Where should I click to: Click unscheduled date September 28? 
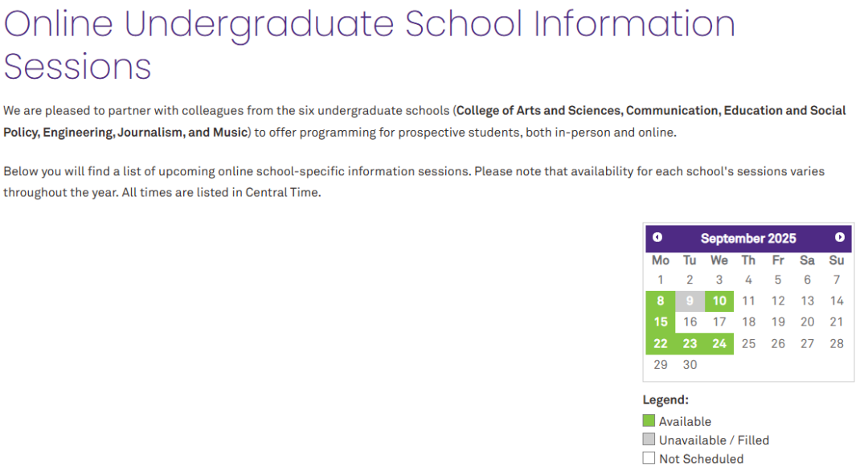click(837, 344)
